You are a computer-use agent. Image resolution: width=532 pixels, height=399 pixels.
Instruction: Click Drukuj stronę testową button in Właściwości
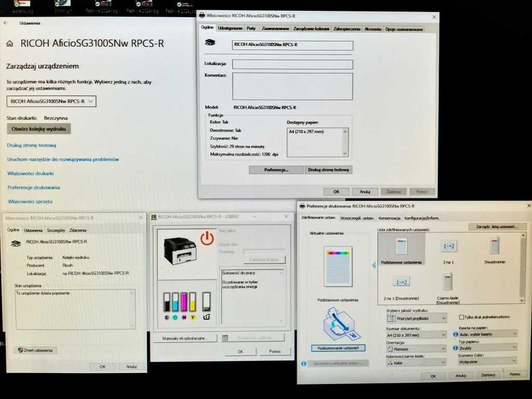point(328,170)
